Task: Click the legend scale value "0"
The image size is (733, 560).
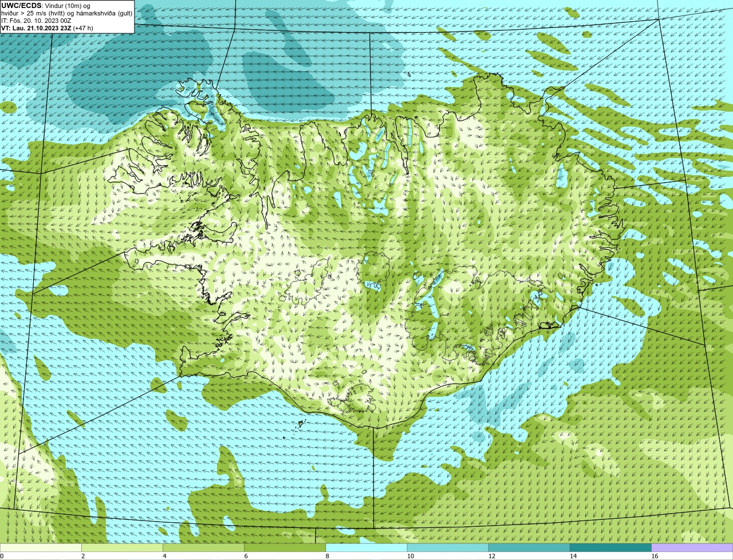Action: point(2,556)
